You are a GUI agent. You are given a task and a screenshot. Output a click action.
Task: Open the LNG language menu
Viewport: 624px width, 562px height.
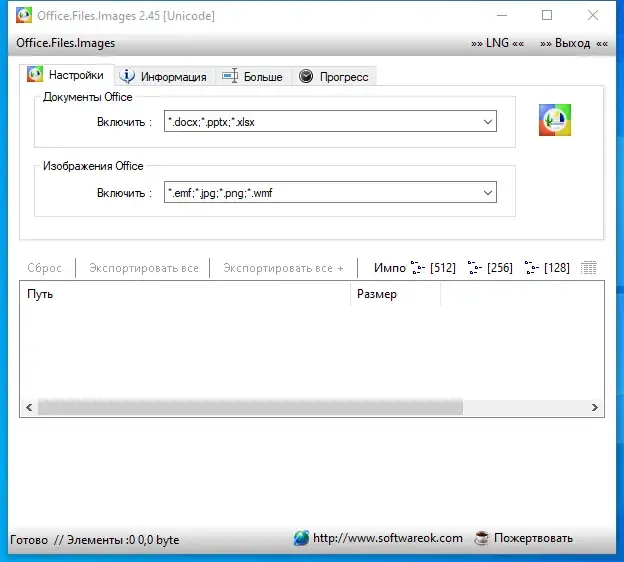(497, 43)
